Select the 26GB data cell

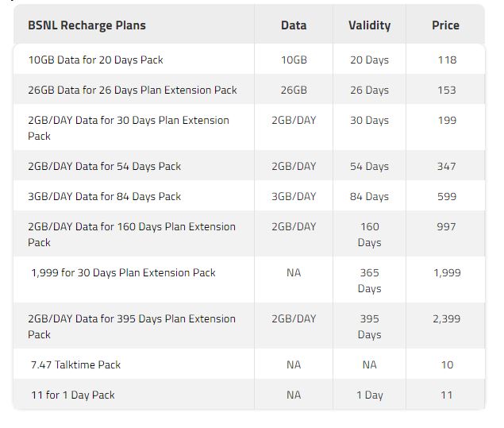pos(294,90)
